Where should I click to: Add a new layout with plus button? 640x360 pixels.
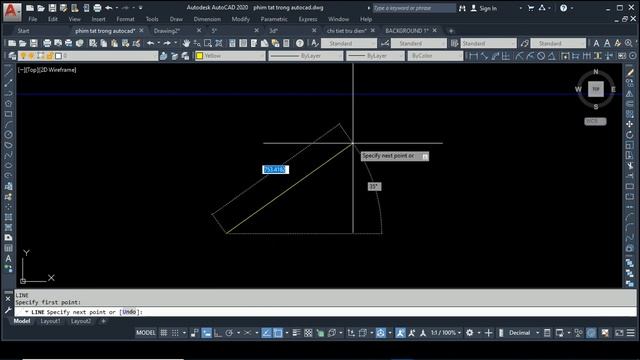pyautogui.click(x=103, y=322)
